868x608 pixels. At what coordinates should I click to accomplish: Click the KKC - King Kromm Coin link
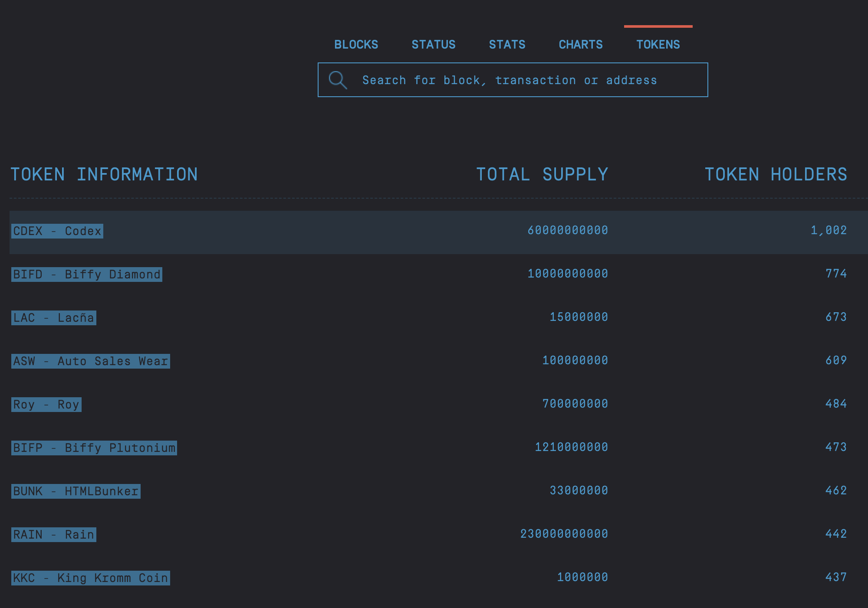tap(90, 578)
